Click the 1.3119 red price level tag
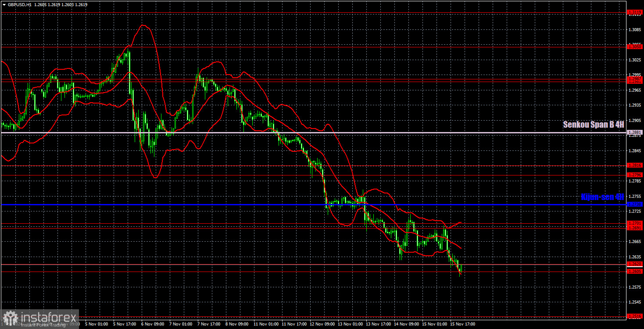The height and width of the screenshot is (329, 644). tap(635, 12)
